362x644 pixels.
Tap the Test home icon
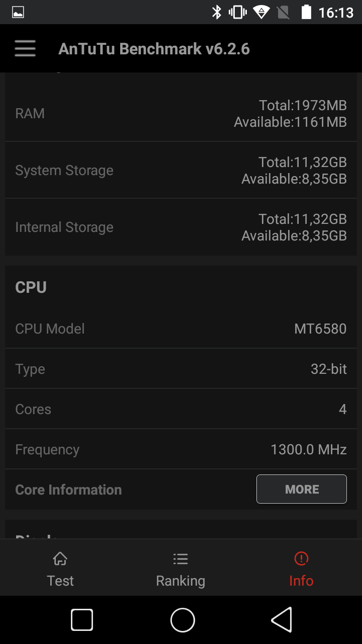tap(60, 558)
